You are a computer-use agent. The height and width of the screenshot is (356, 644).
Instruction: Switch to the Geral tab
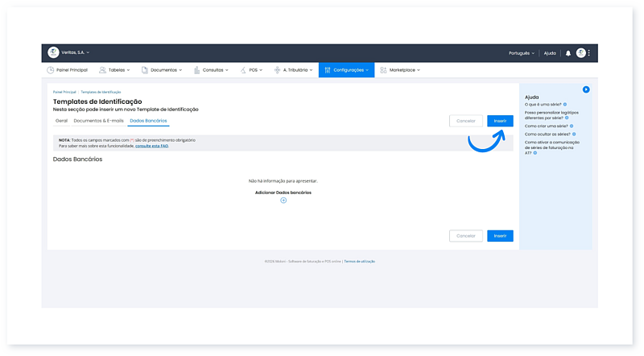(x=61, y=121)
